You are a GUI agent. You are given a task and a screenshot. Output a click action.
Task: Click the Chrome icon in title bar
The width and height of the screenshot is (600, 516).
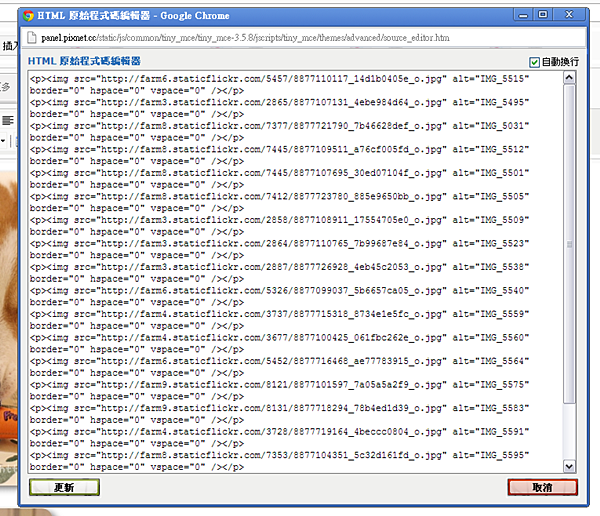click(x=28, y=16)
